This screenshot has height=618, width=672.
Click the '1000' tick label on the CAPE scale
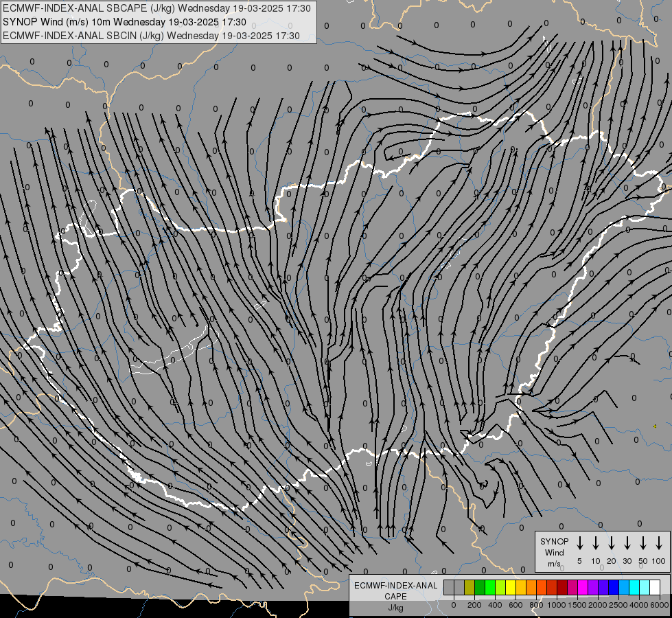[557, 605]
